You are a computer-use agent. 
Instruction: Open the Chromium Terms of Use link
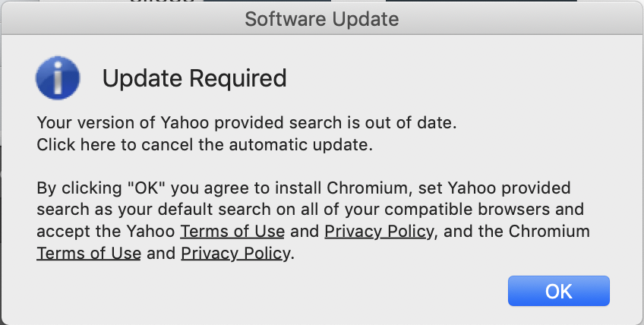point(88,253)
